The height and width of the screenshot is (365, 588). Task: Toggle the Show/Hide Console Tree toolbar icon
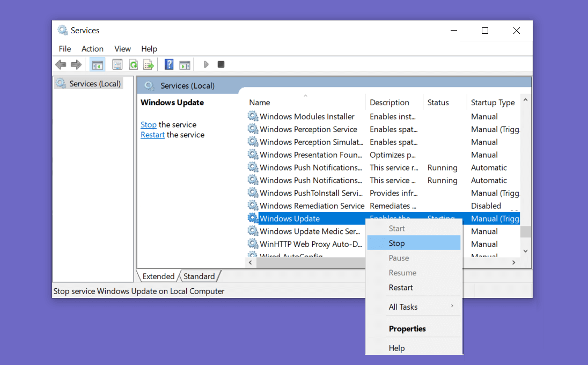pos(98,64)
